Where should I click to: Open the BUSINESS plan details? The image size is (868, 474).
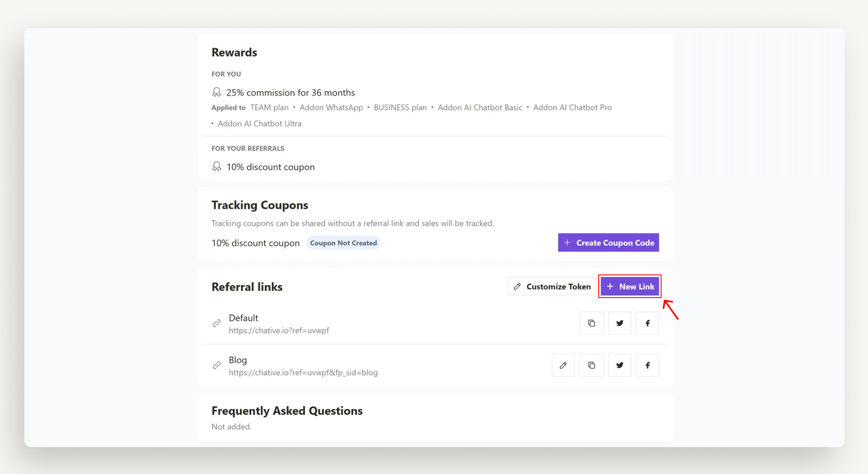pos(400,107)
